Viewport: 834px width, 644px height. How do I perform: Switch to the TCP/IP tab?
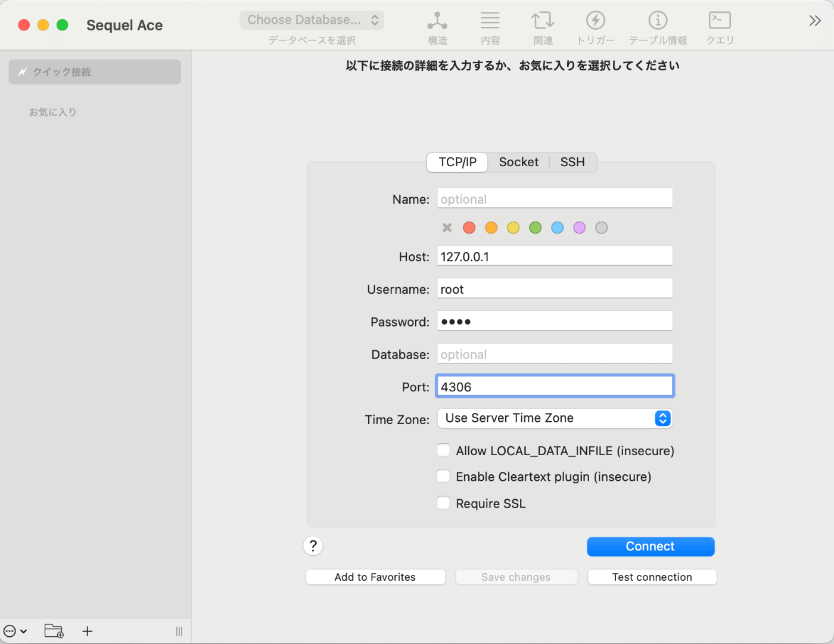coord(458,162)
